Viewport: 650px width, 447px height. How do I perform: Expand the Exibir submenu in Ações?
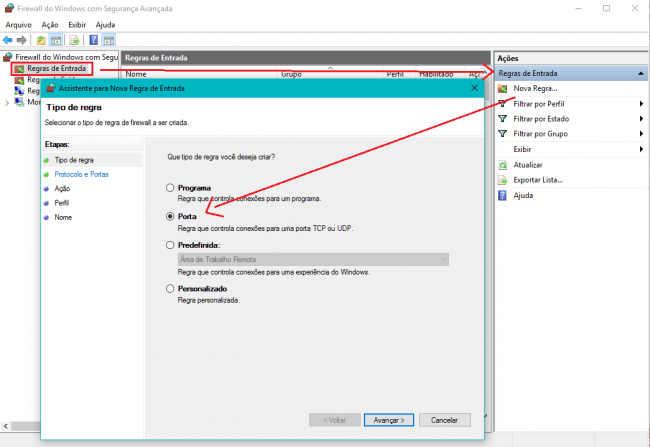(641, 149)
